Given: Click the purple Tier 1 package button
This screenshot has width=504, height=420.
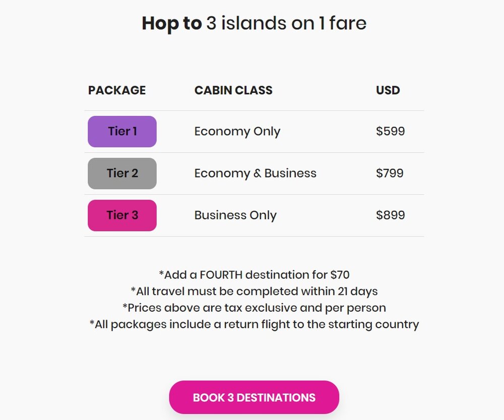Looking at the screenshot, I should pyautogui.click(x=122, y=132).
